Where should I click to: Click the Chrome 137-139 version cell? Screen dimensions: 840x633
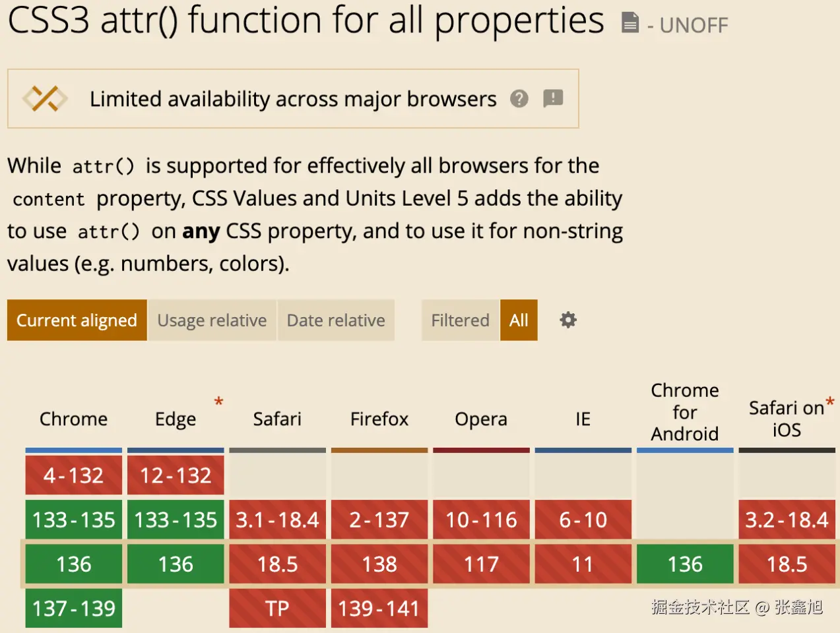pyautogui.click(x=74, y=608)
